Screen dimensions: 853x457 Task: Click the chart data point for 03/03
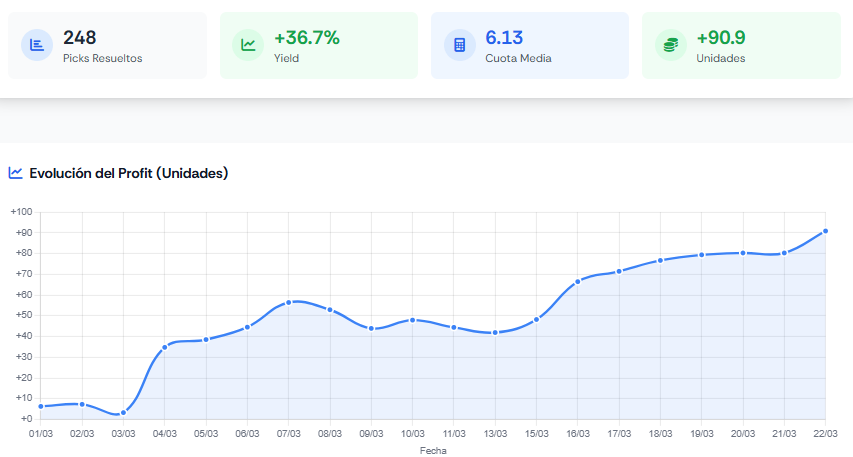click(x=123, y=413)
